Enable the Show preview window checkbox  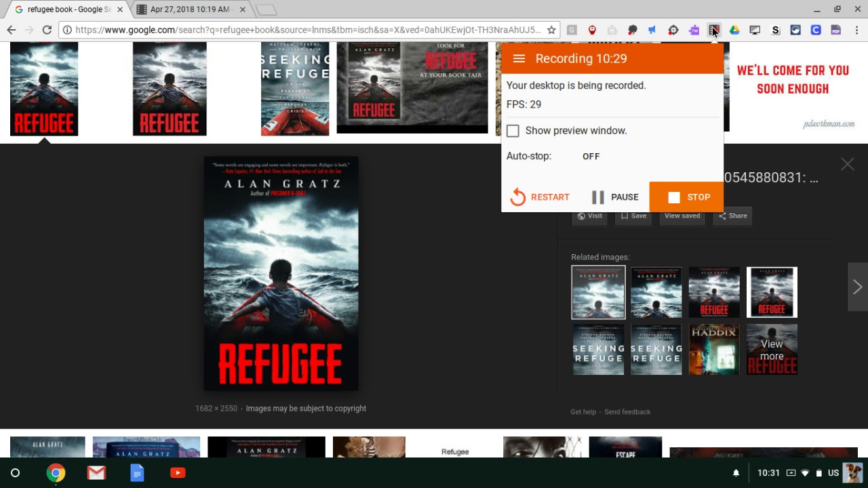pyautogui.click(x=513, y=131)
